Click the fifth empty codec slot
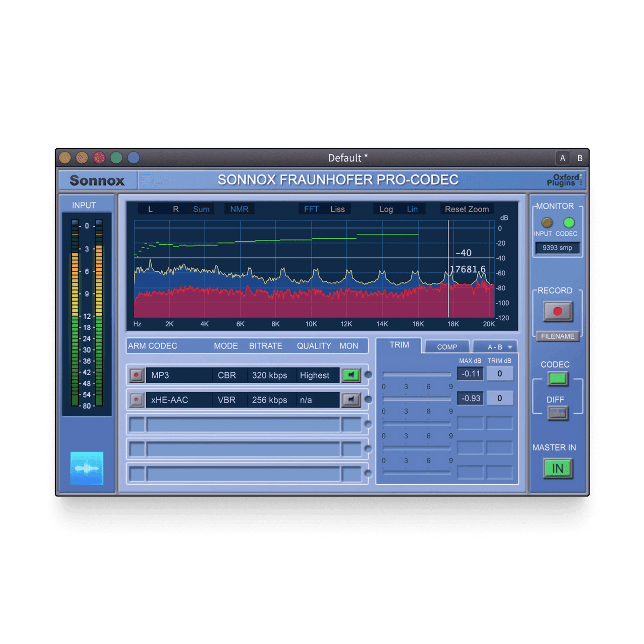This screenshot has height=644, width=644. point(247,474)
